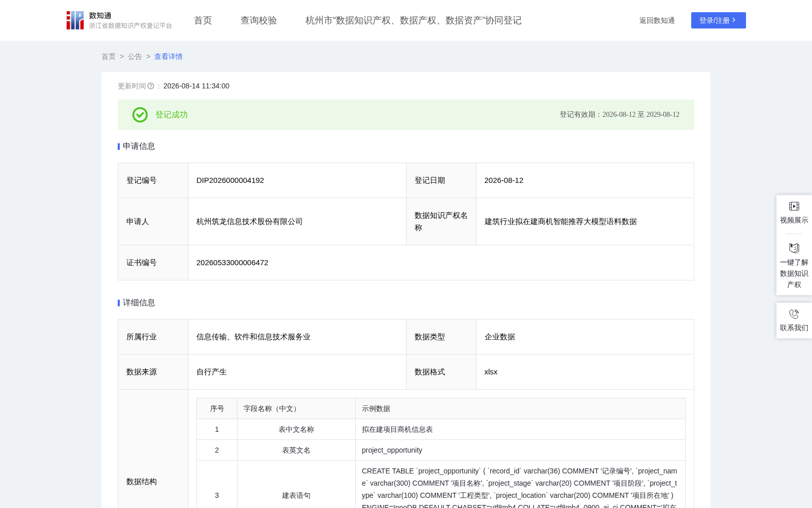
Task: Click applicant 杭州筑龙信息技术股份有限公司
Action: coord(250,221)
